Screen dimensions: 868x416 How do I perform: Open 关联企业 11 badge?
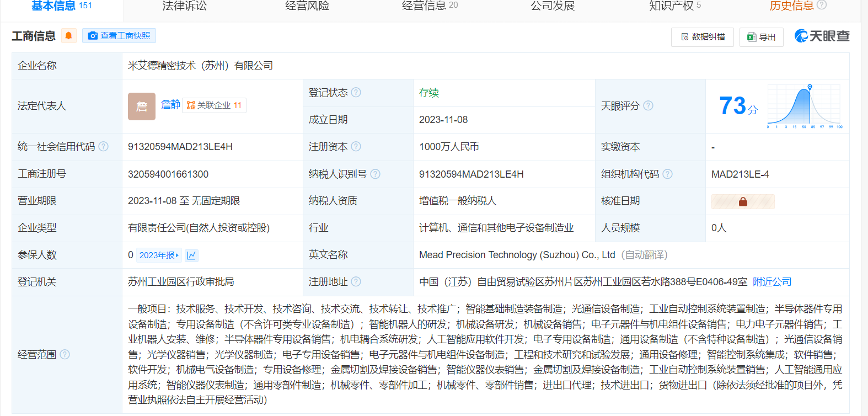(x=214, y=105)
